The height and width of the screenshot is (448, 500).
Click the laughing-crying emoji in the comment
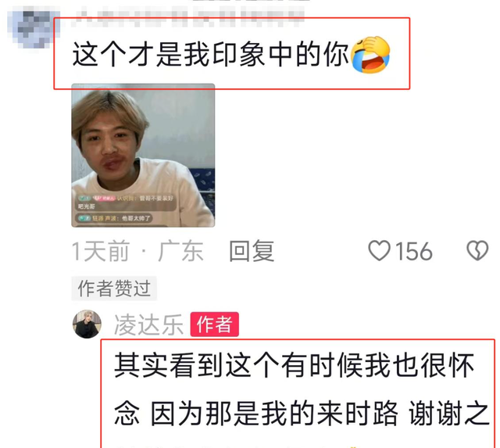[370, 55]
